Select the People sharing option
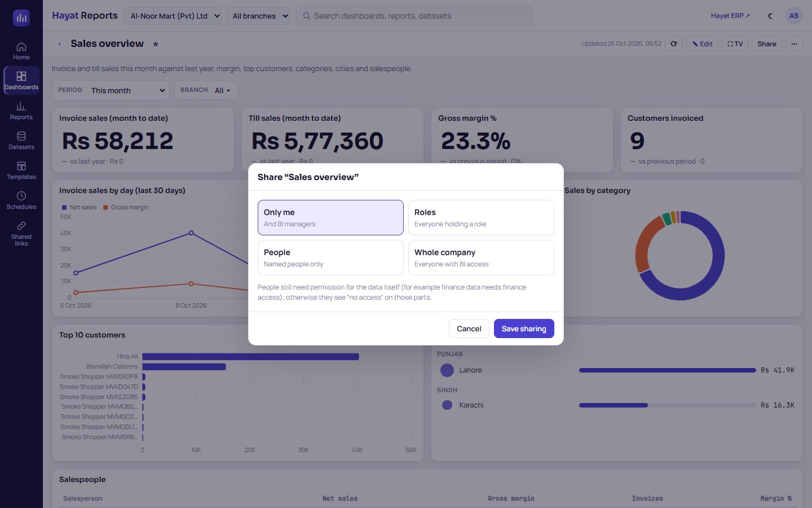This screenshot has width=812, height=508. click(330, 257)
